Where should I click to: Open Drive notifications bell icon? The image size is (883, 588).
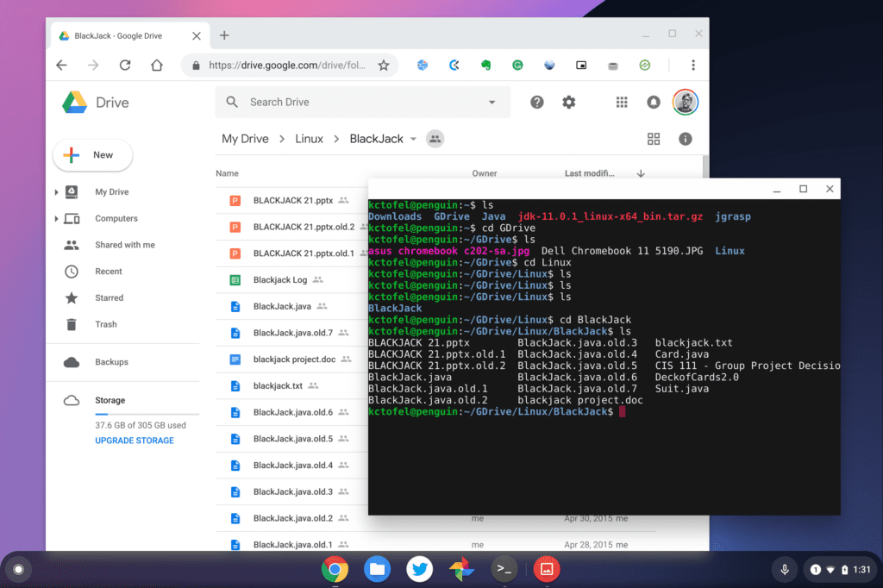coord(654,102)
